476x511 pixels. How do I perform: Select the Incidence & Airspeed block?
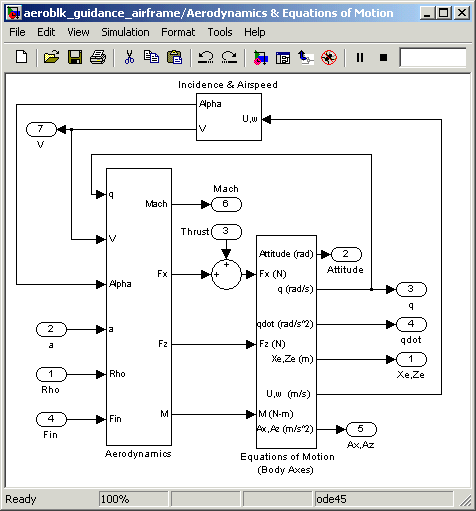(x=229, y=117)
